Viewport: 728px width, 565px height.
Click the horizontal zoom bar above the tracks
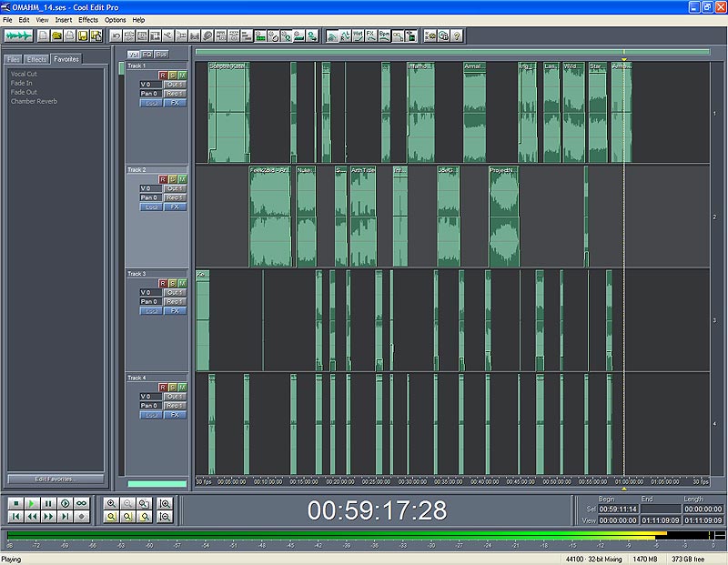click(x=452, y=52)
